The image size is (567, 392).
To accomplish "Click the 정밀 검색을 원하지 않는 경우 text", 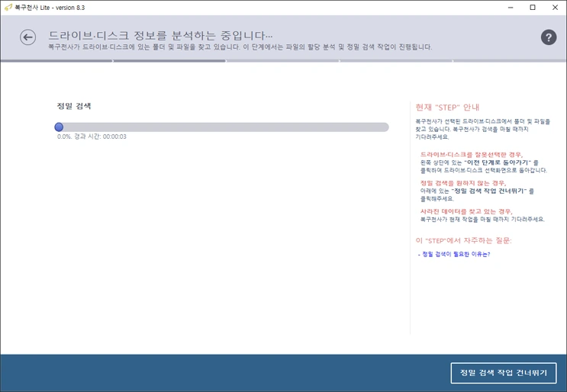I will (463, 183).
